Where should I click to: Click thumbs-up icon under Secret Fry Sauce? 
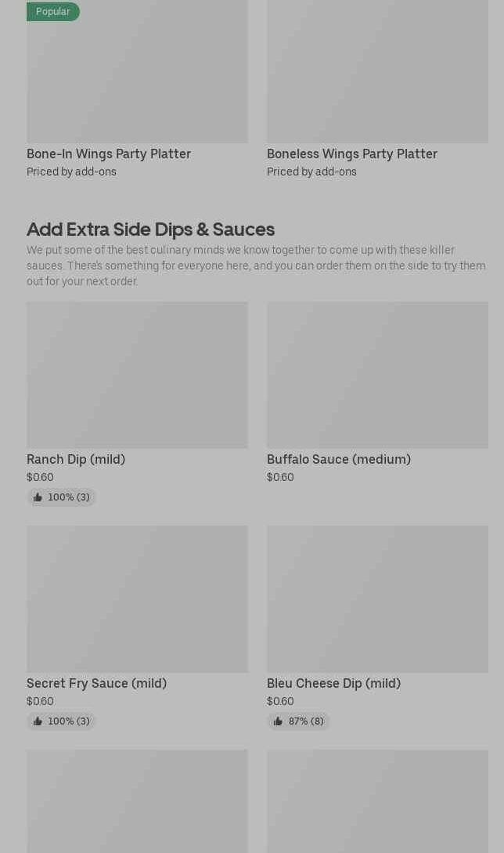[x=38, y=721]
